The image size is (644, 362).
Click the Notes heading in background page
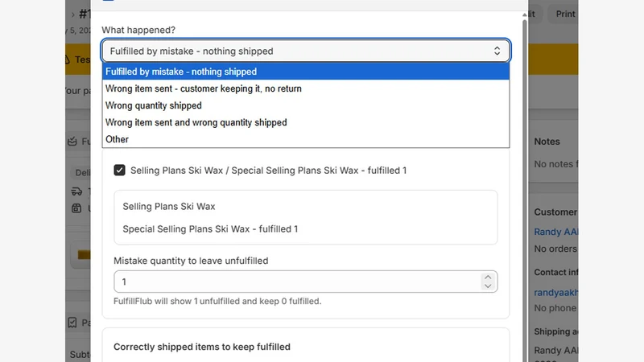(x=547, y=142)
